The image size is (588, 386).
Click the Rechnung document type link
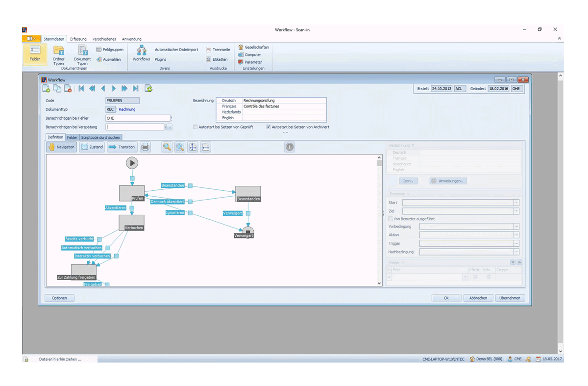click(x=127, y=109)
